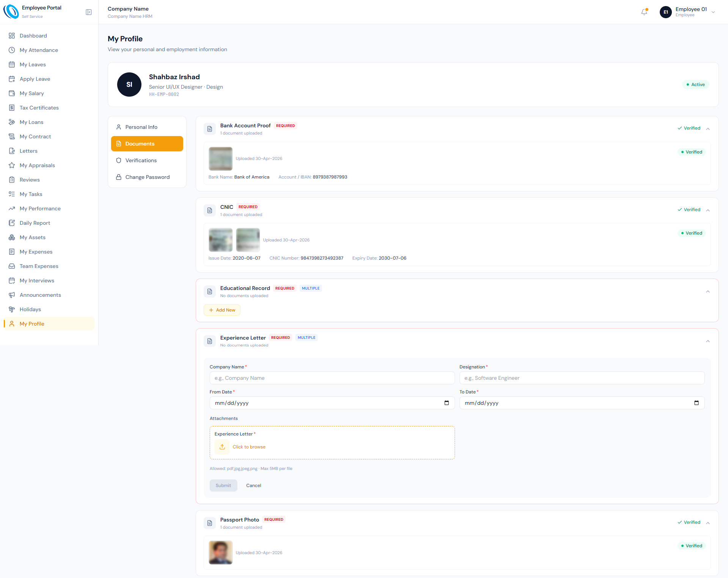
Task: Click the Bank Account Proof document icon
Action: (x=210, y=129)
